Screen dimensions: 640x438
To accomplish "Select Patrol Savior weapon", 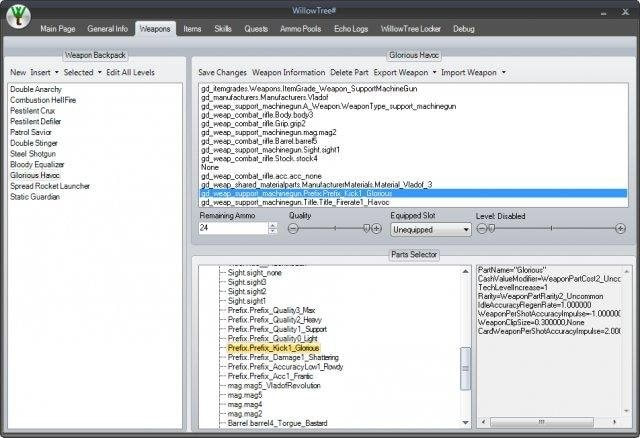I will tap(31, 132).
